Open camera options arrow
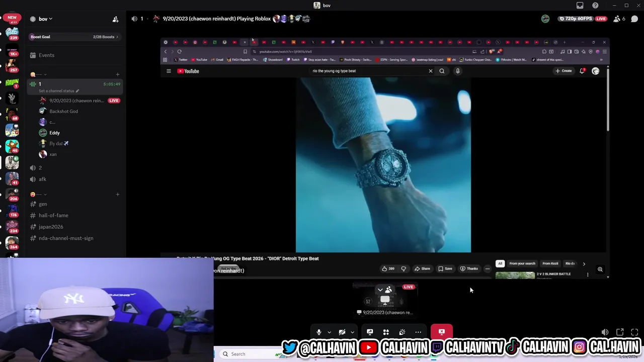Screen dimensions: 644x362 352,332
